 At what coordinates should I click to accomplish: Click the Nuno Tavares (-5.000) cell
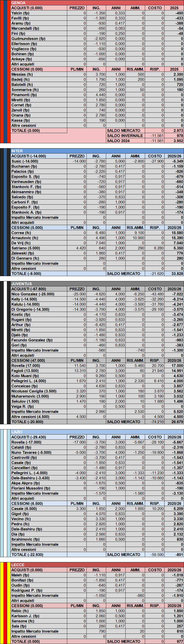39,452
